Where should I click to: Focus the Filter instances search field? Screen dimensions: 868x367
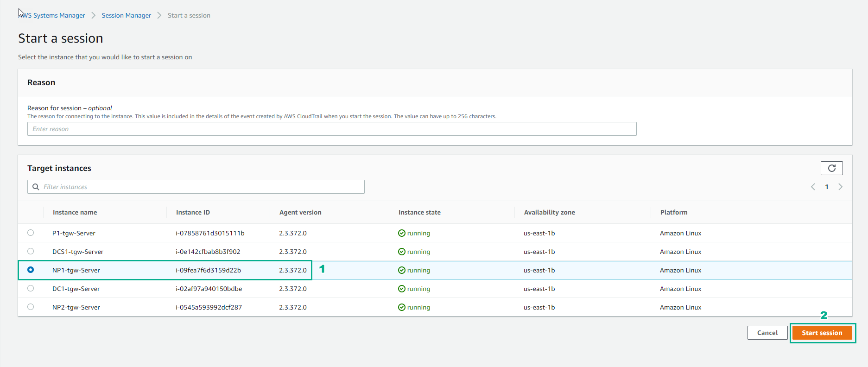coord(196,187)
